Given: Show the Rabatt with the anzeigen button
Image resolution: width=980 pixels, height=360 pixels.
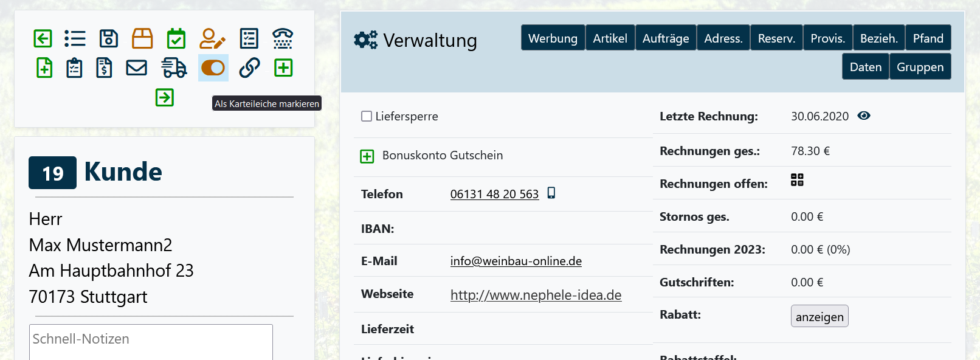Looking at the screenshot, I should click(819, 316).
